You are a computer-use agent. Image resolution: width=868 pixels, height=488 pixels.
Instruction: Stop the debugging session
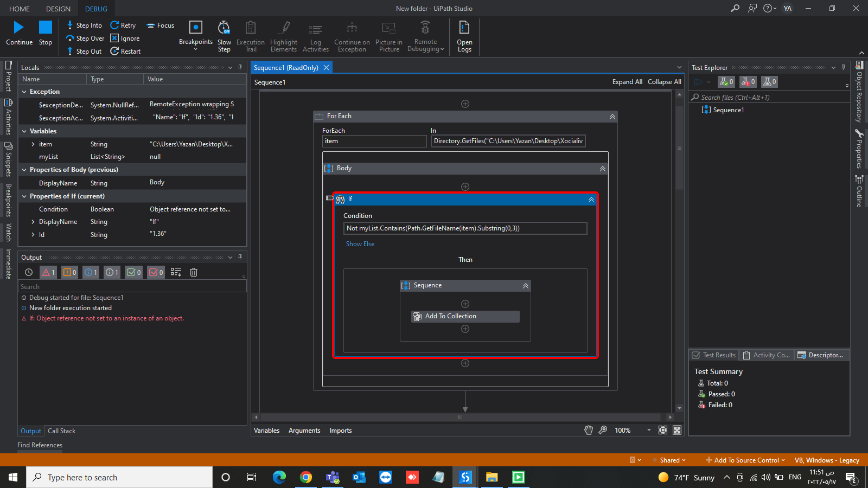point(46,28)
